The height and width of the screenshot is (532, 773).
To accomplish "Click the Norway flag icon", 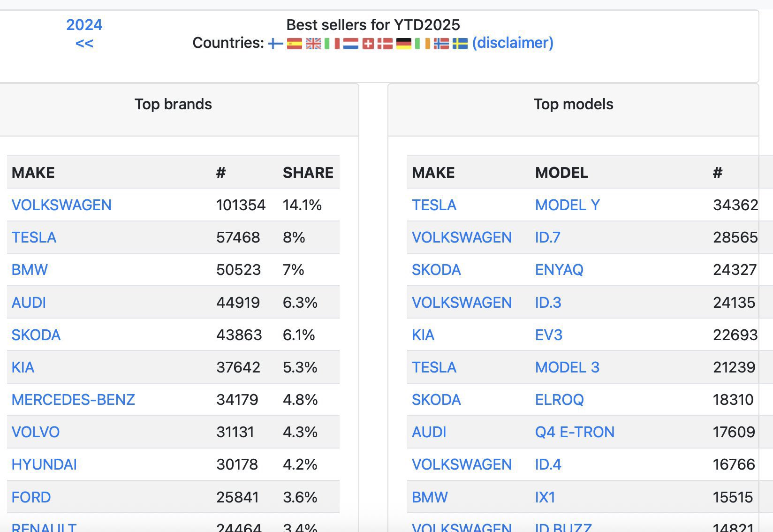I will point(441,44).
